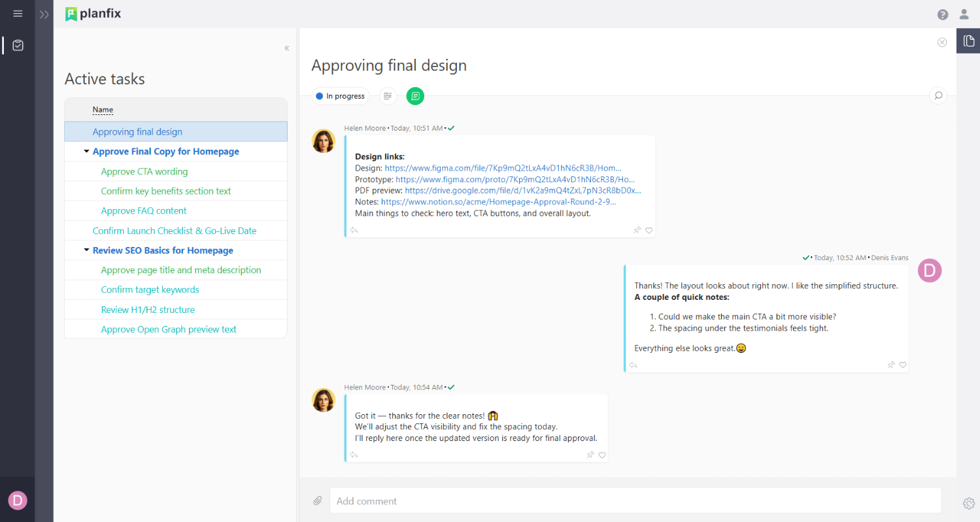
Task: Open the Figma Design file link
Action: point(503,168)
